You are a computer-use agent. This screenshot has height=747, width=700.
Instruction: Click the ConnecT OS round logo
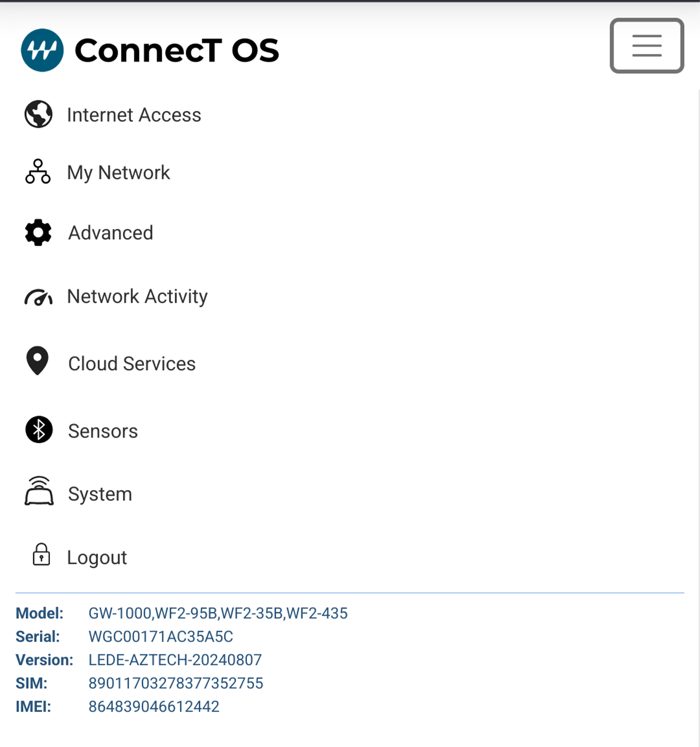(42, 50)
